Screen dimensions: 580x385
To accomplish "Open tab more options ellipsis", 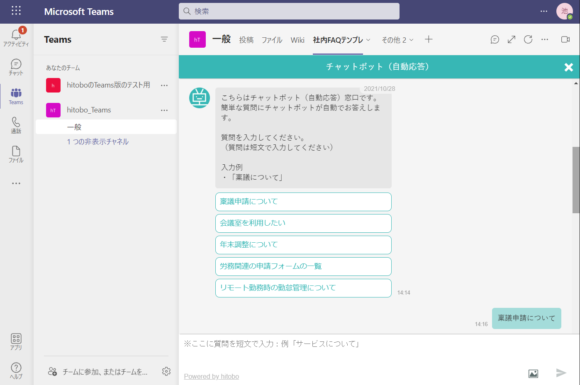I will pos(545,39).
